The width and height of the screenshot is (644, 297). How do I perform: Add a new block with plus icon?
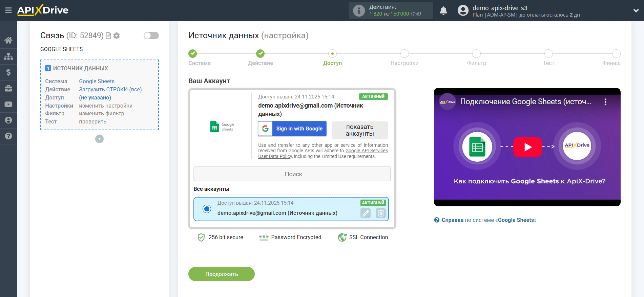(x=99, y=139)
